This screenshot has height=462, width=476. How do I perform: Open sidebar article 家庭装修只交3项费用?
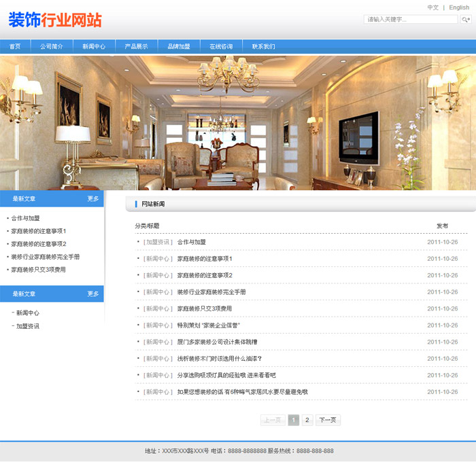[39, 270]
